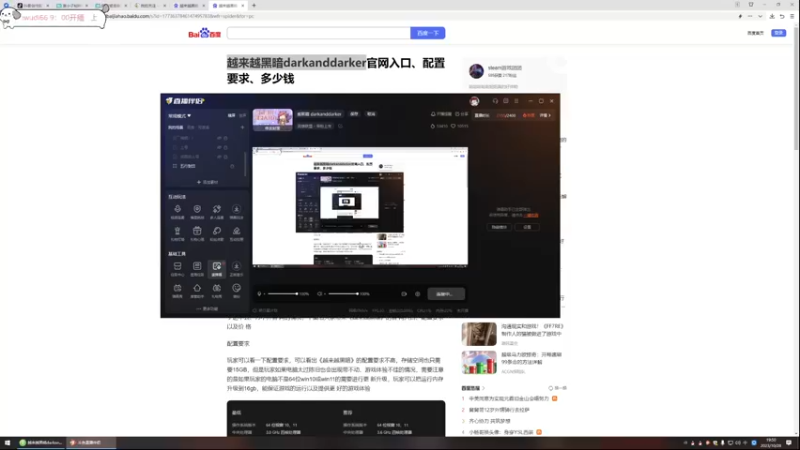The image size is (800, 450).
Task: Open first tool in 互动玩法 first row
Action: coord(178,212)
